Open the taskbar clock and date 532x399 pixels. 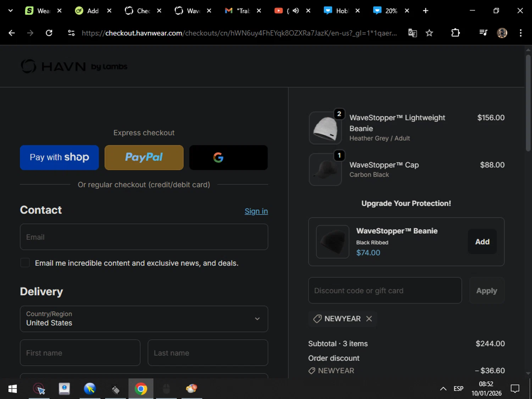(486, 389)
